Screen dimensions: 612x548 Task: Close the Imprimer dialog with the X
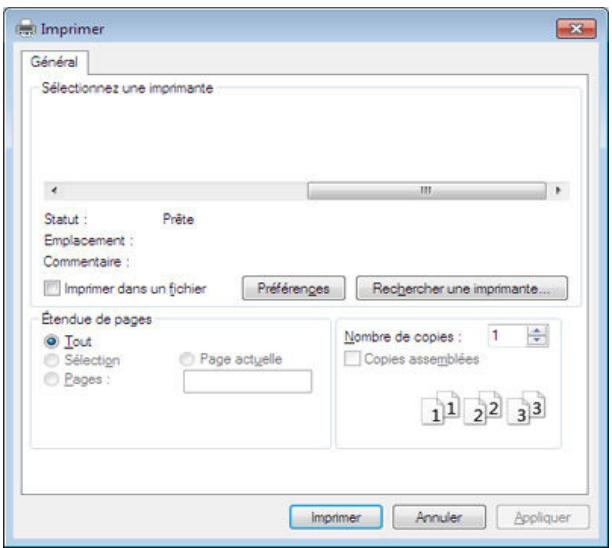click(576, 28)
